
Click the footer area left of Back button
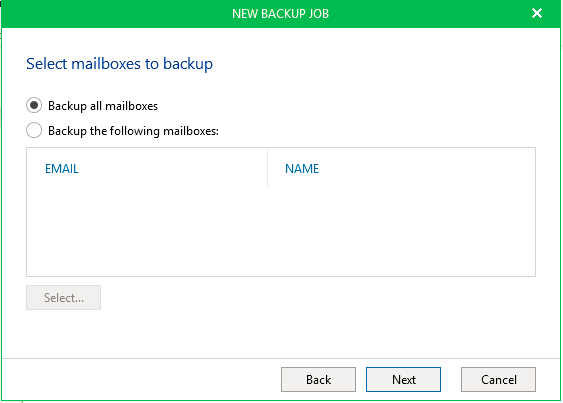(x=141, y=379)
